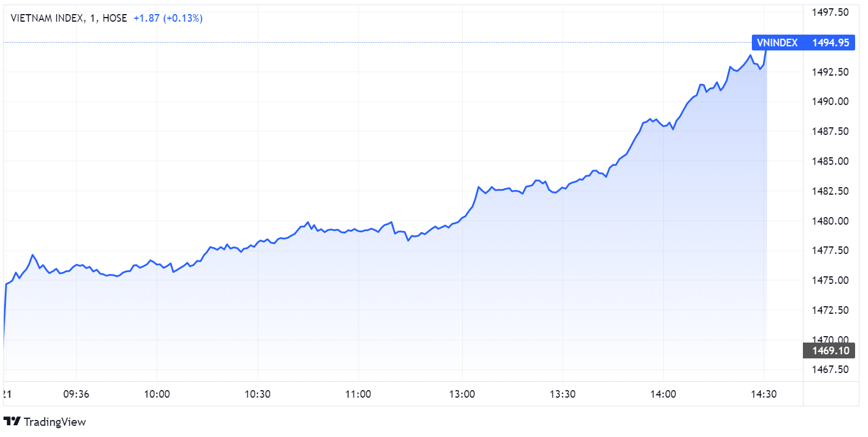This screenshot has height=437, width=868.
Task: Click the 13:30 time axis label
Action: coord(562,394)
